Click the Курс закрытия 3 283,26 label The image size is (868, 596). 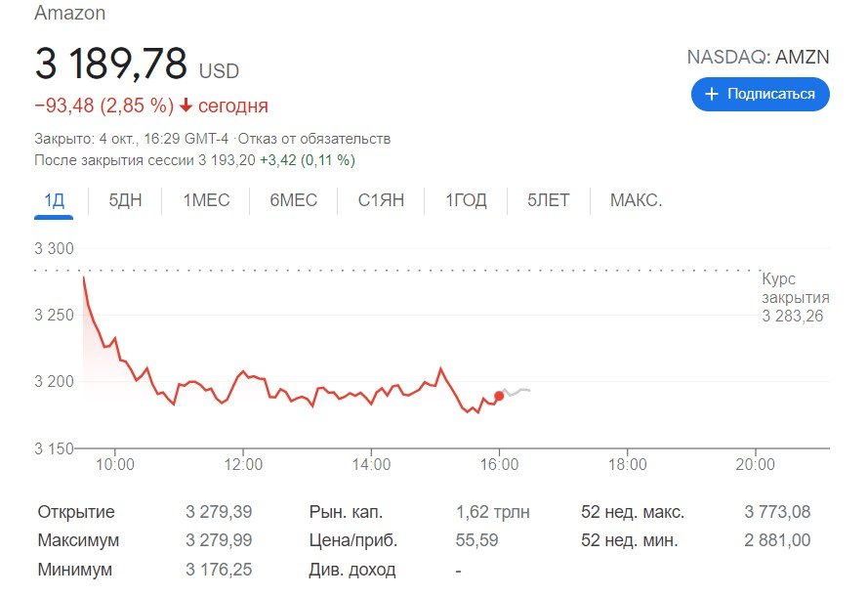[795, 297]
